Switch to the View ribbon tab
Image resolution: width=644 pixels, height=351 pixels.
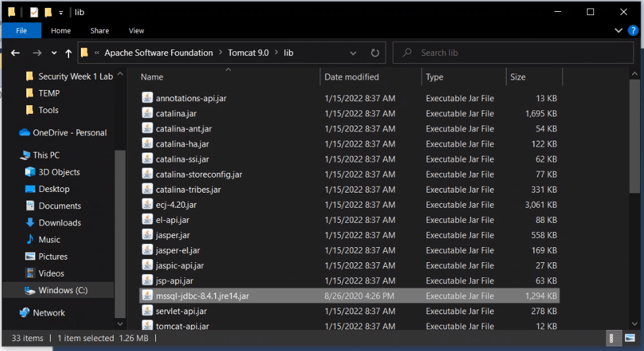[x=136, y=30]
